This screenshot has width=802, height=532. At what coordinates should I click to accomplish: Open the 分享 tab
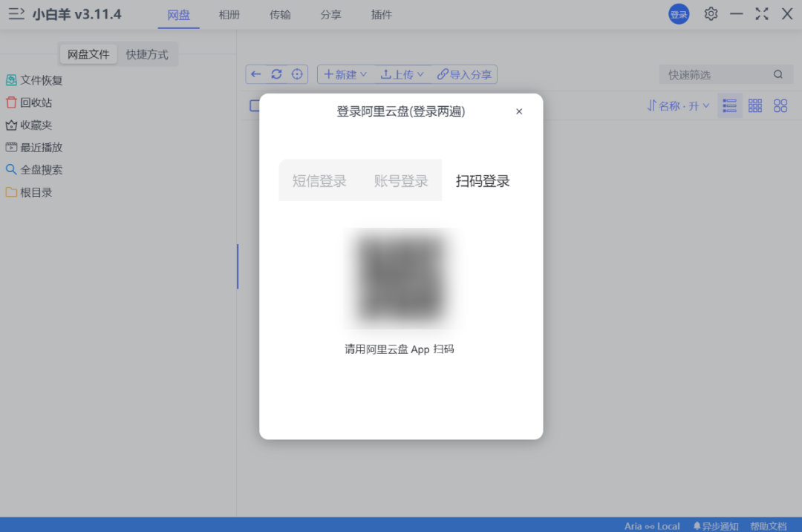(x=330, y=15)
